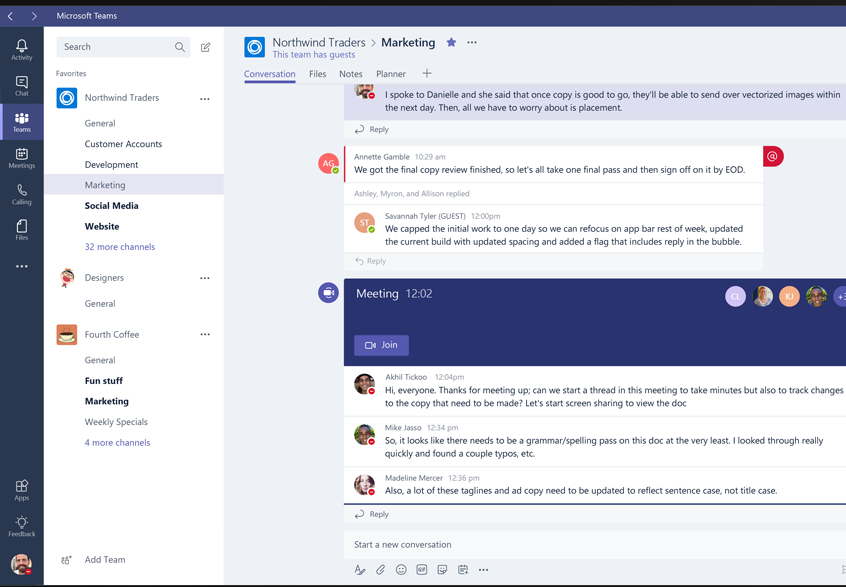Show more apps ellipsis in left rail
The width and height of the screenshot is (846, 587).
[22, 267]
